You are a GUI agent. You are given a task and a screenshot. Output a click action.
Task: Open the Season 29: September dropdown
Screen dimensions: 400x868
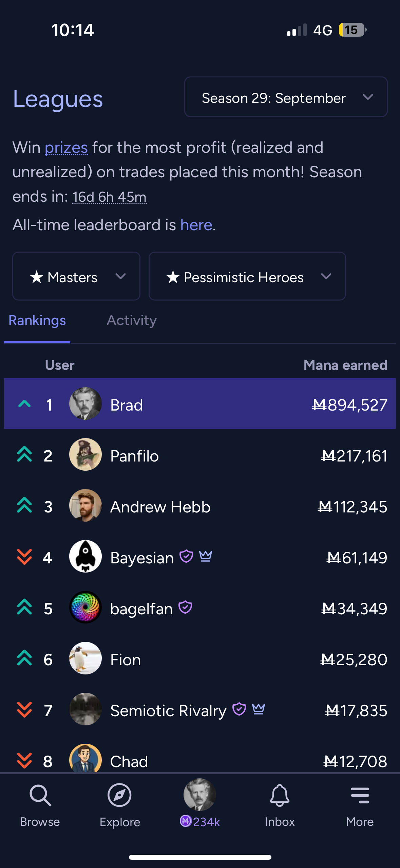tap(286, 97)
